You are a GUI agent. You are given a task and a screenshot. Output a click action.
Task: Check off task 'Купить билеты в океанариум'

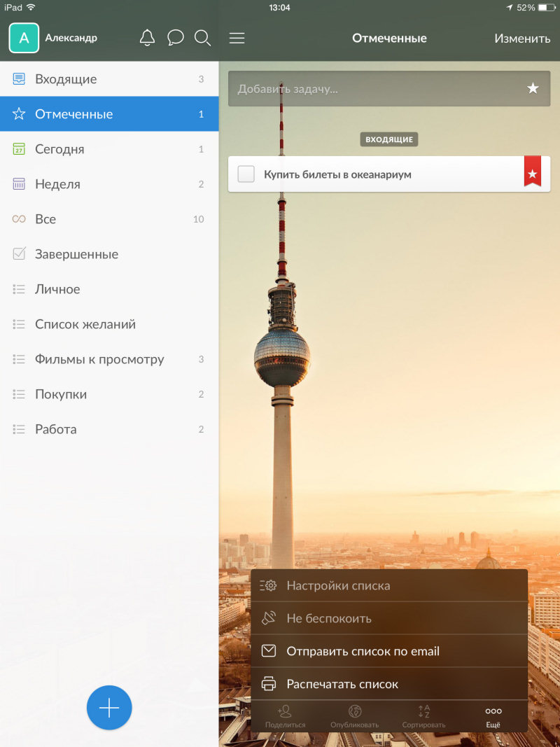tap(246, 174)
